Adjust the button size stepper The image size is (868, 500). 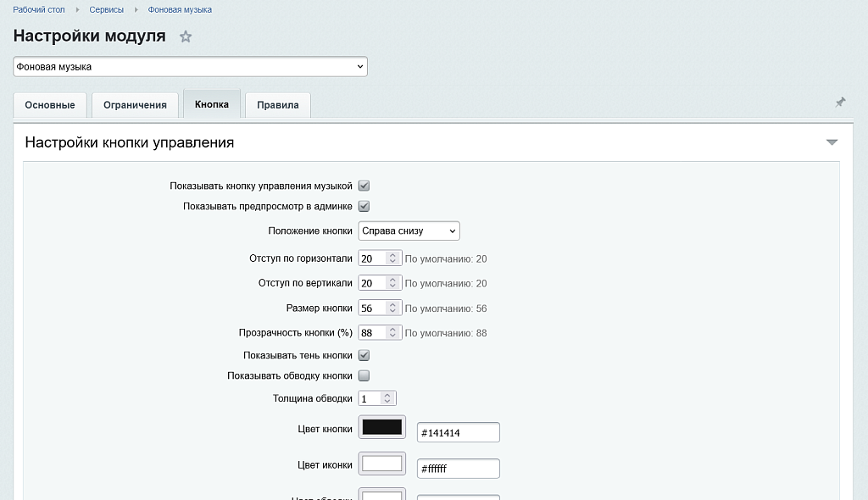[x=391, y=308]
